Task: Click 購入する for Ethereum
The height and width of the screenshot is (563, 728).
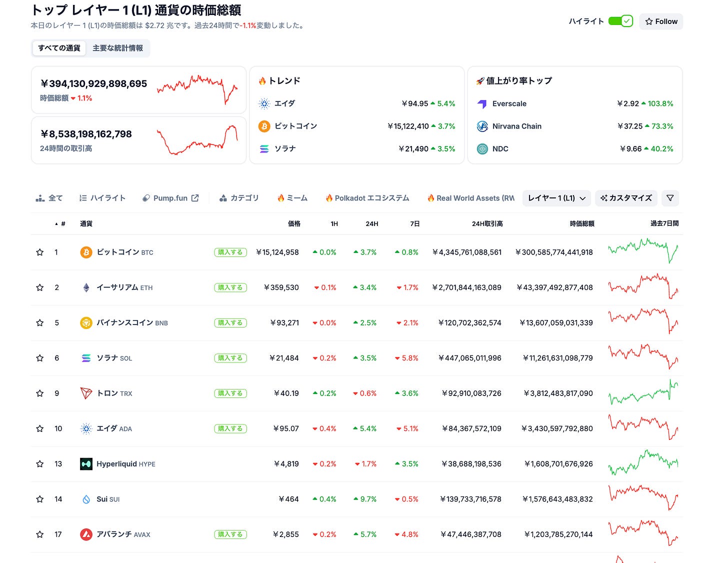Action: 230,287
